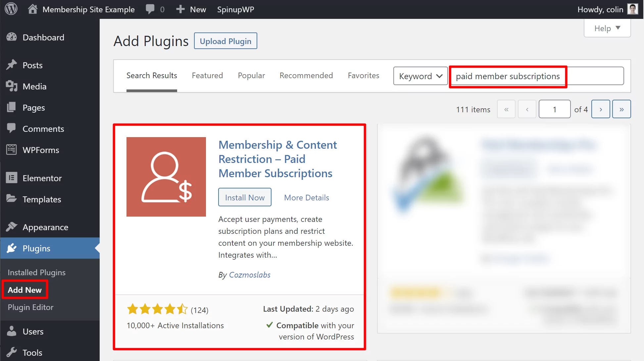Open the Cozmoslabs author link
644x361 pixels.
250,275
